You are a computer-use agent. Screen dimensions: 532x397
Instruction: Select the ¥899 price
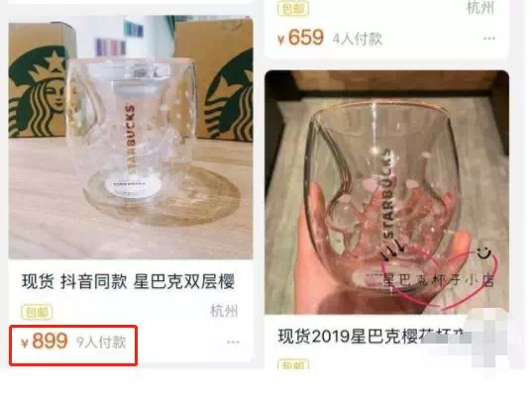[x=45, y=341]
